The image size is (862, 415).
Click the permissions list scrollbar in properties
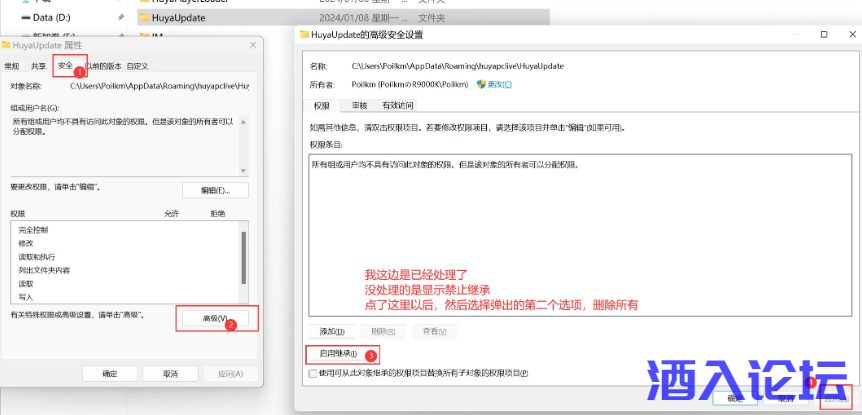pyautogui.click(x=243, y=258)
